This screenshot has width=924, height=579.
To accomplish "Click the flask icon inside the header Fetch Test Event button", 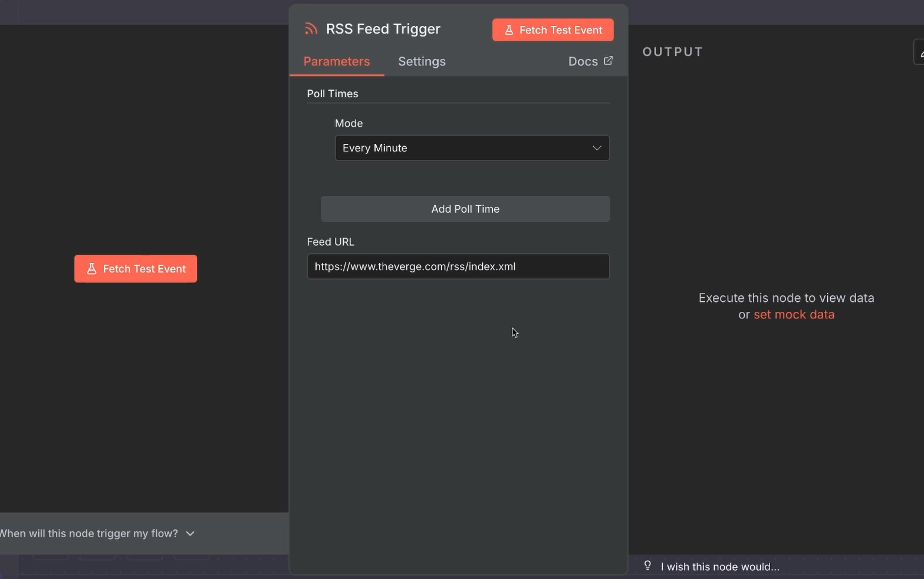I will (509, 29).
